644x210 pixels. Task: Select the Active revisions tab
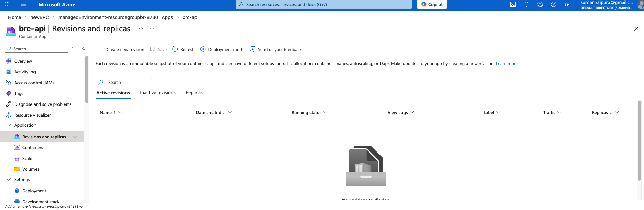tap(113, 93)
